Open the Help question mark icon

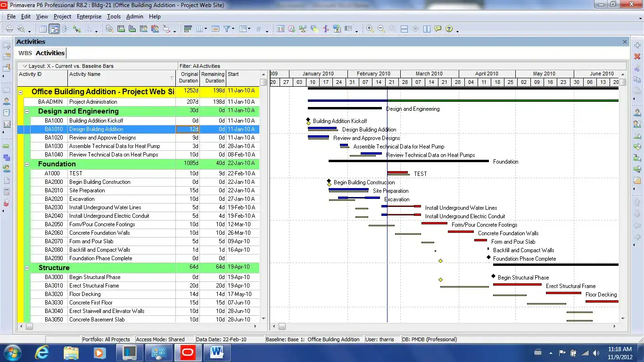[449, 28]
